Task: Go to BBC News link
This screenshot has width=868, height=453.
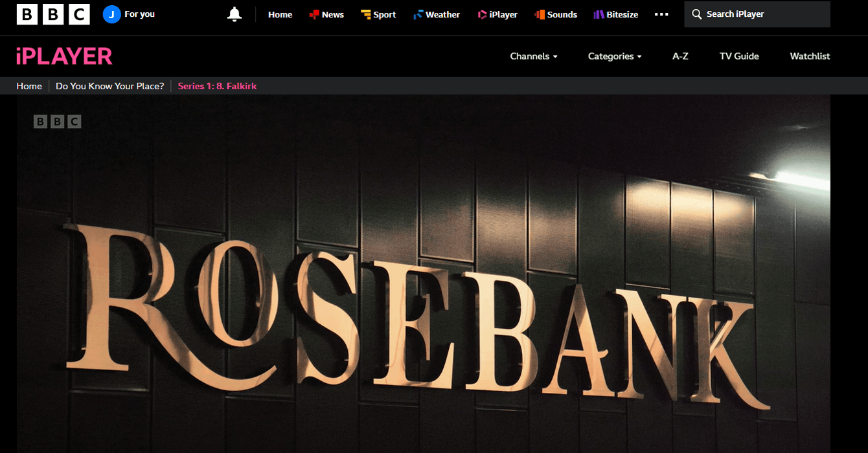Action: pos(326,14)
